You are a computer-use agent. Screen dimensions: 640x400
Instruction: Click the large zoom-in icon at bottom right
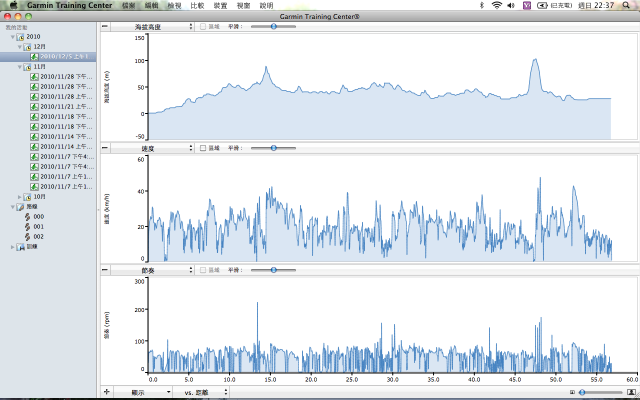631,392
